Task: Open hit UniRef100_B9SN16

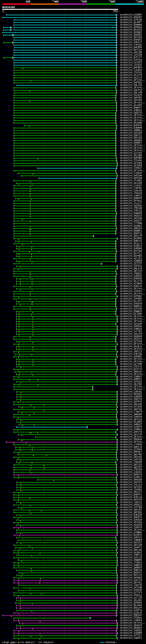Action: 131,27
